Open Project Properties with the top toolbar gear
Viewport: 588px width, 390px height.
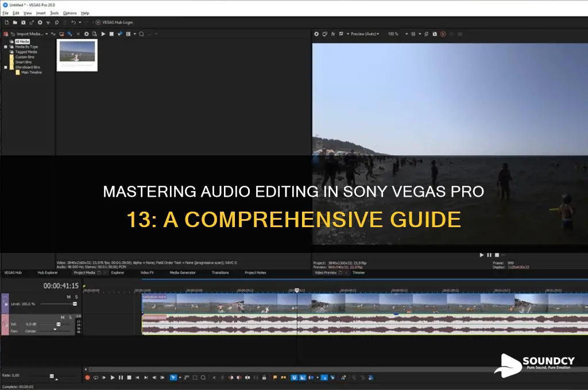[x=40, y=22]
